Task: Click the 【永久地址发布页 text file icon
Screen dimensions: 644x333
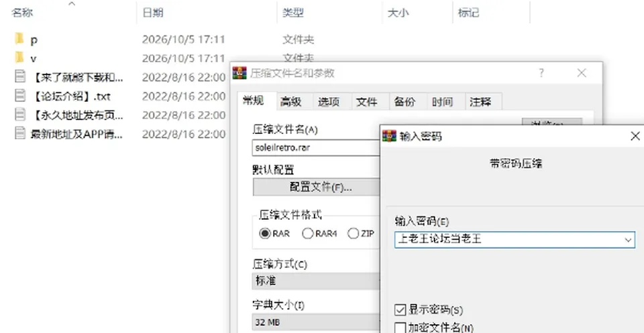Action: [x=19, y=115]
